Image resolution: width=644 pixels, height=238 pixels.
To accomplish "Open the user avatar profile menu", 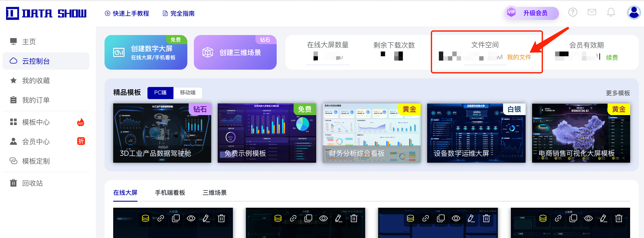I will 634,12.
